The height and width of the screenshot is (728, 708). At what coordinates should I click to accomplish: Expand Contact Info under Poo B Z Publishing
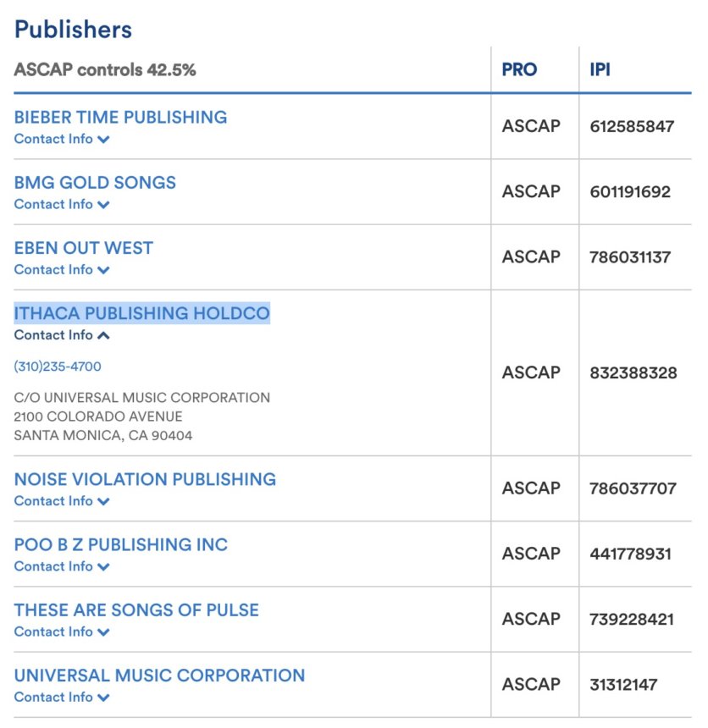coord(62,566)
